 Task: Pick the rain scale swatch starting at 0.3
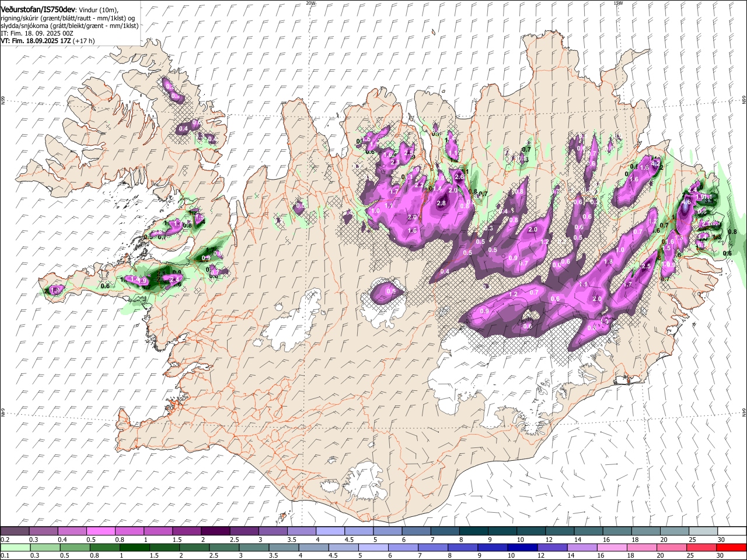[x=45, y=547]
